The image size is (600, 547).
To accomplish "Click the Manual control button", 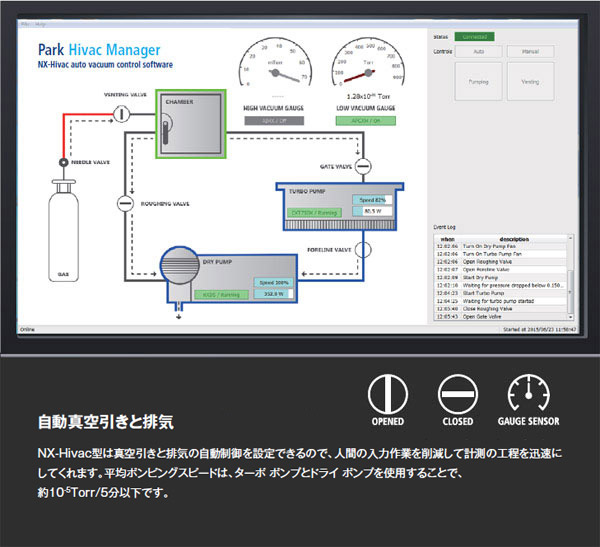I will click(530, 51).
